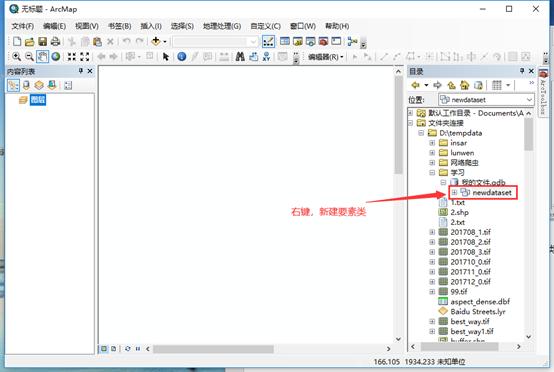The width and height of the screenshot is (554, 372).
Task: Open the Add Data dropdown arrow
Action: pyautogui.click(x=165, y=42)
